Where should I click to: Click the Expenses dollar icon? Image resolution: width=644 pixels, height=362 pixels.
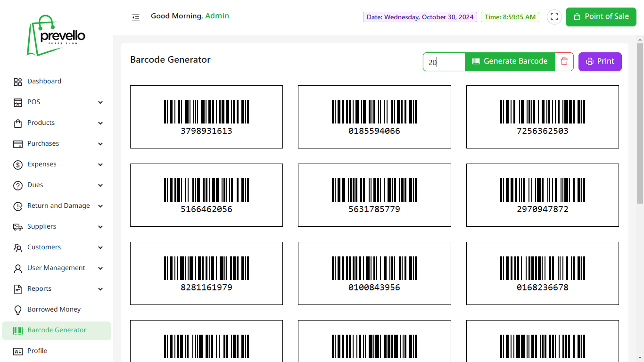(x=18, y=165)
